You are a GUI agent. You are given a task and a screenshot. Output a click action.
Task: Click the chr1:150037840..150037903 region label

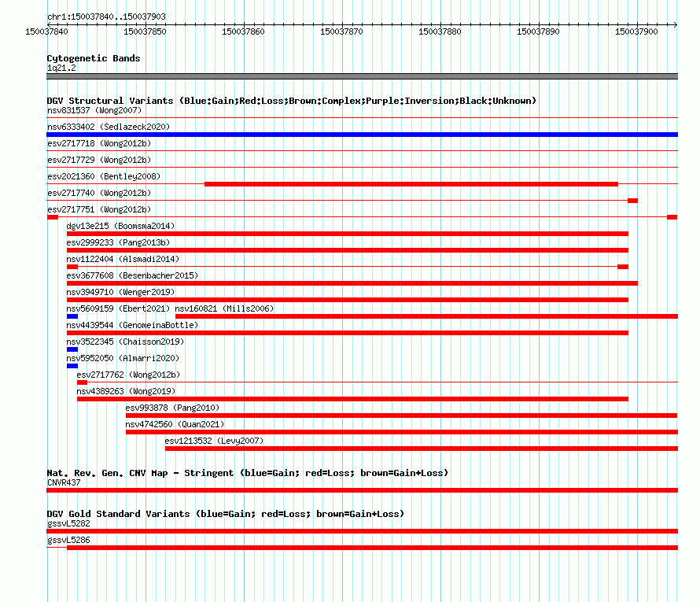(106, 17)
